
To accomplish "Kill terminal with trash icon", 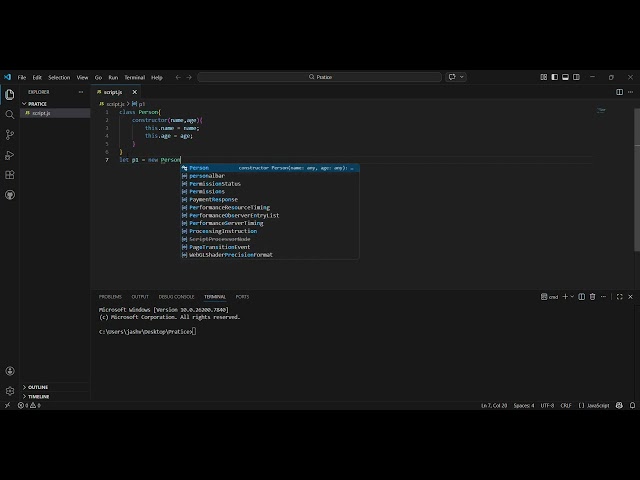I will click(x=593, y=297).
